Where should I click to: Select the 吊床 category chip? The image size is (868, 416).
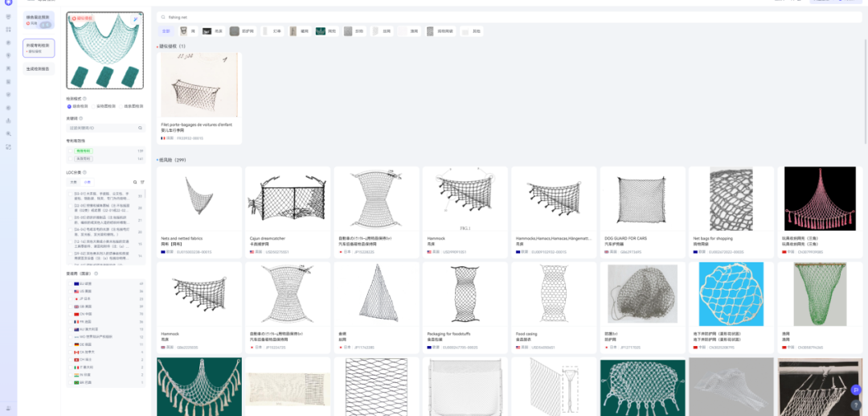point(213,31)
